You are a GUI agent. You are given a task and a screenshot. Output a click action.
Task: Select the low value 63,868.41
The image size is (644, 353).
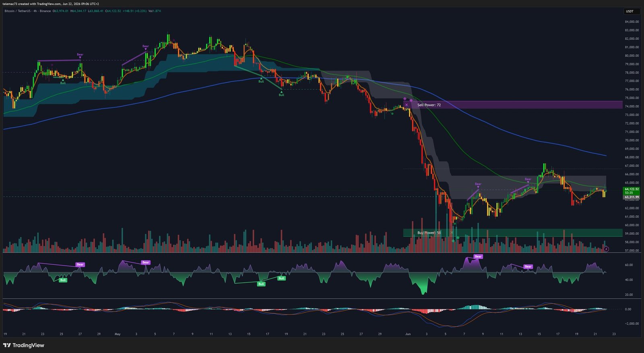tap(96, 11)
